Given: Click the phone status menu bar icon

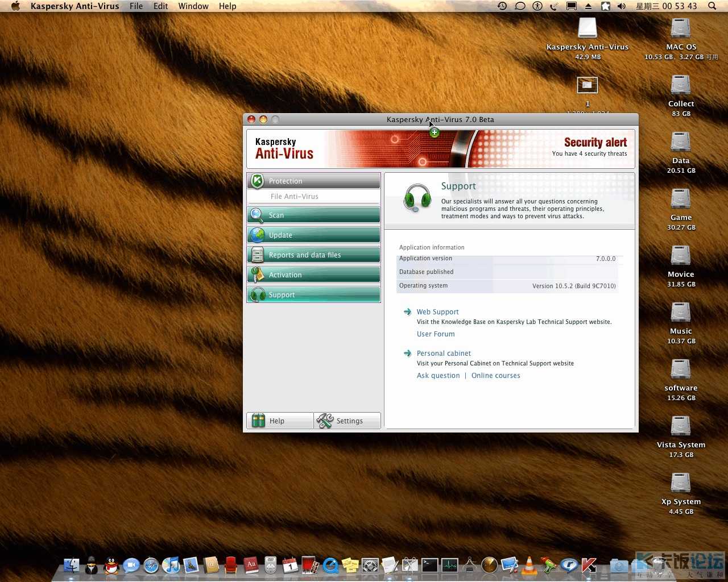Looking at the screenshot, I should pyautogui.click(x=555, y=6).
